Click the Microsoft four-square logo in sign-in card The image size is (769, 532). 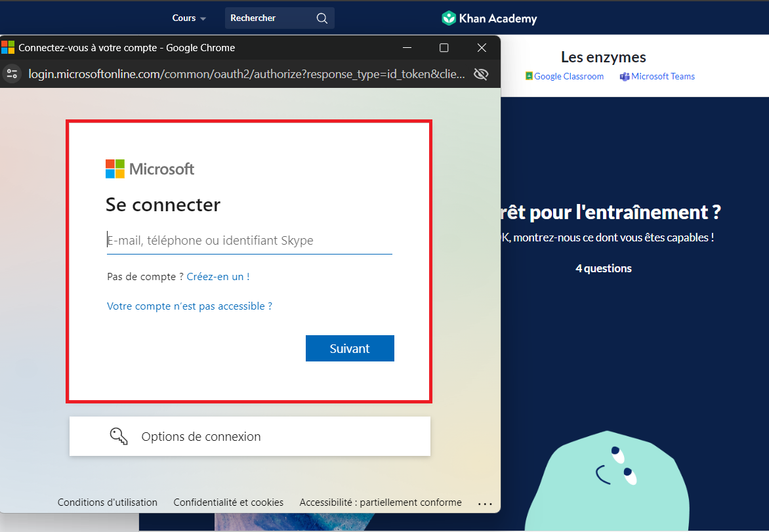click(x=115, y=169)
